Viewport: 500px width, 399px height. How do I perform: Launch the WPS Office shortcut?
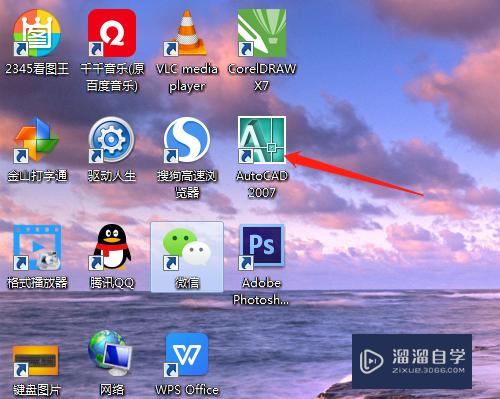(187, 354)
